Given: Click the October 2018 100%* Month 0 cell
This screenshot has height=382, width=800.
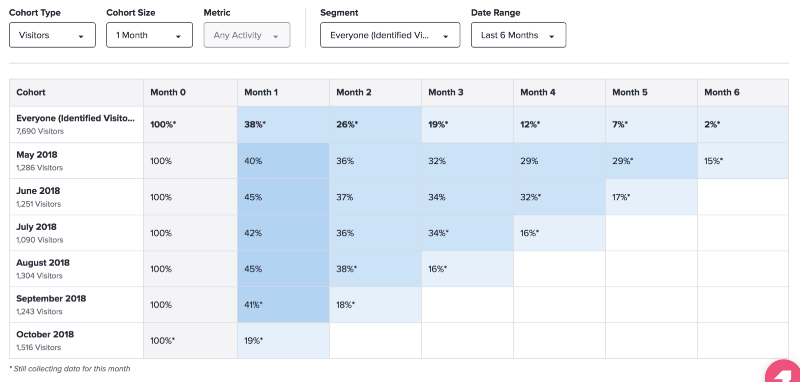Looking at the screenshot, I should point(190,341).
